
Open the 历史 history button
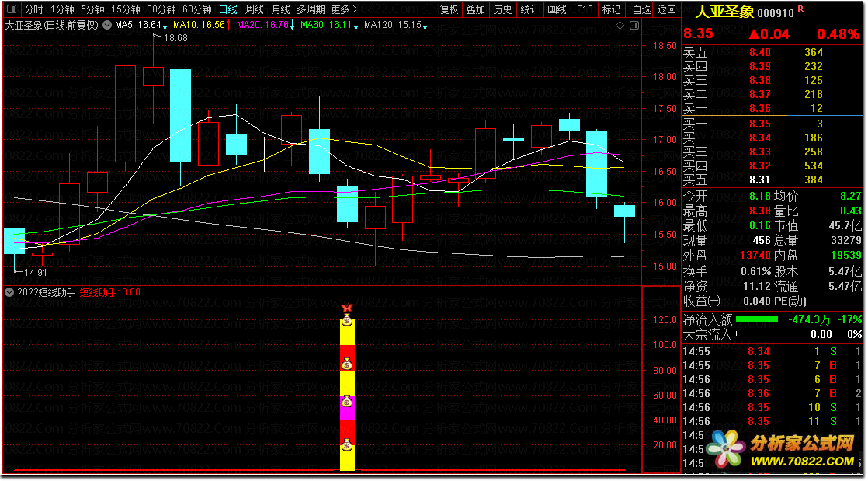click(x=502, y=9)
